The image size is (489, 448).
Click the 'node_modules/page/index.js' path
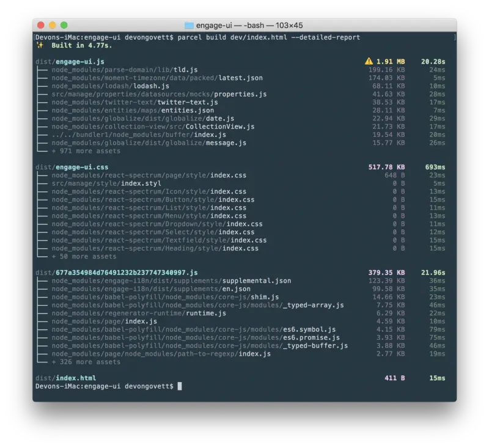click(x=105, y=321)
